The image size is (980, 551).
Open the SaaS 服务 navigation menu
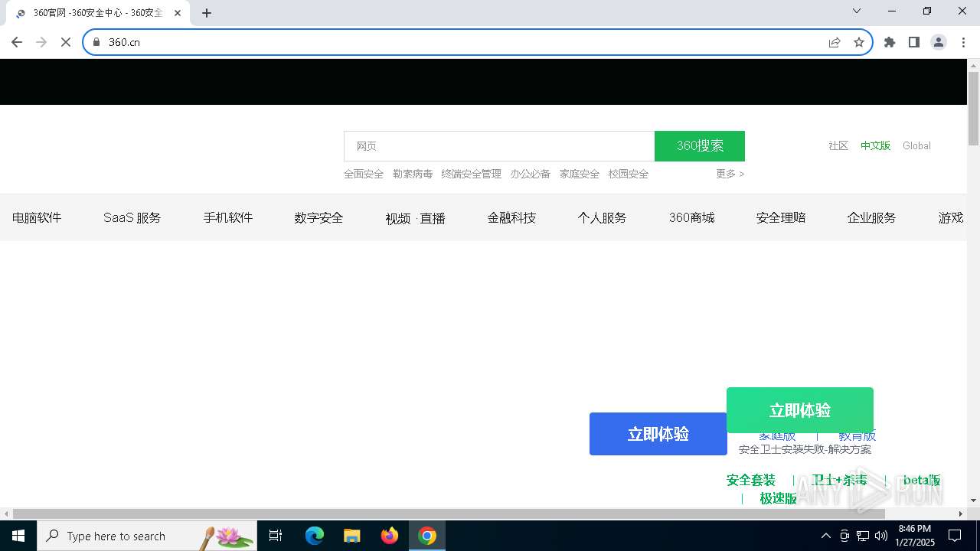(132, 217)
